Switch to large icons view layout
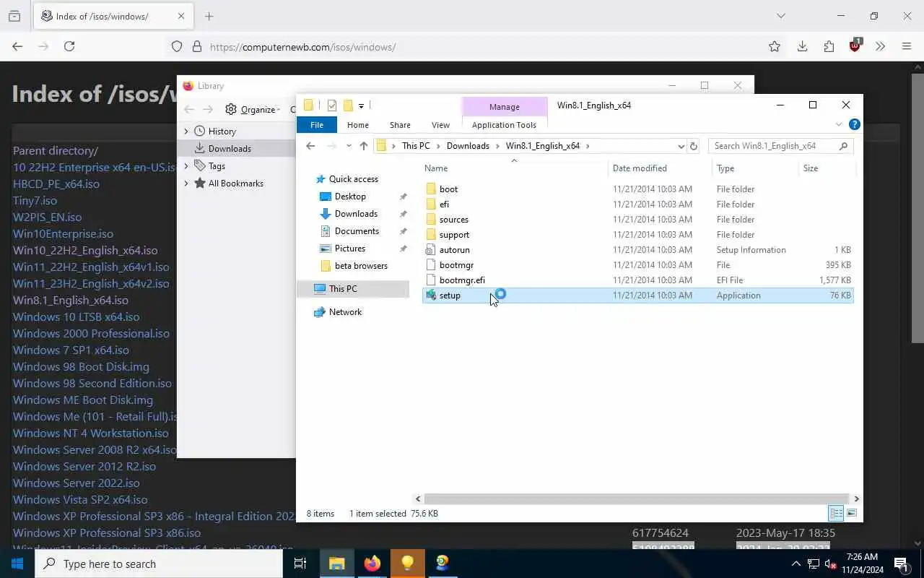The height and width of the screenshot is (578, 924). tap(852, 513)
